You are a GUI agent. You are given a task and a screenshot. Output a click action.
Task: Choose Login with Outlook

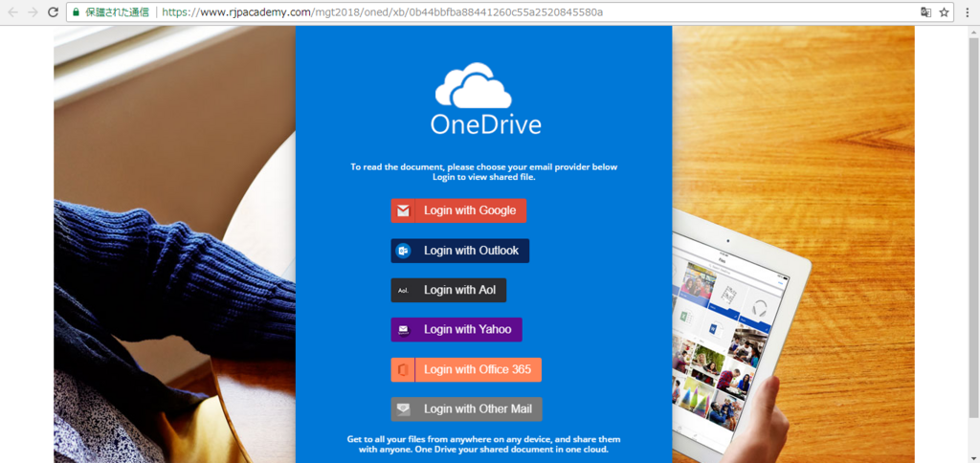(460, 251)
